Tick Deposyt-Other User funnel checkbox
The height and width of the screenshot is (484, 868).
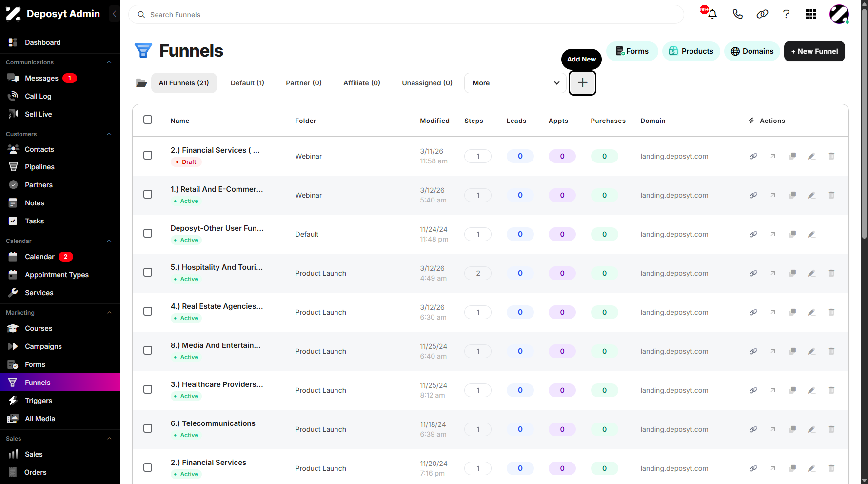point(148,233)
